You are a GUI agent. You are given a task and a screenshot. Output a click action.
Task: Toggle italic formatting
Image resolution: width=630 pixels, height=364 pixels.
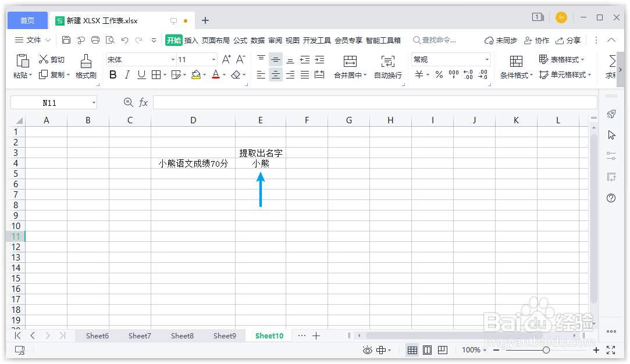[127, 74]
